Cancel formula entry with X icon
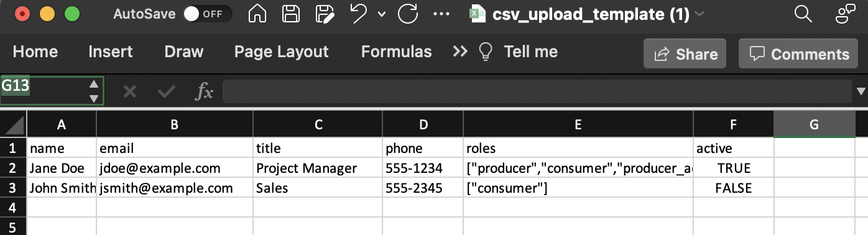 129,92
